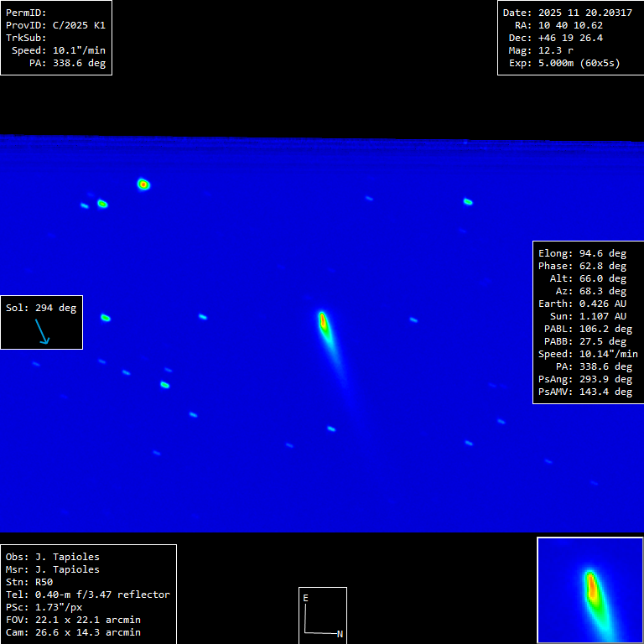Viewport: 644px width, 644px height.
Task: Click the comet's bright red nucleus
Action: point(323,320)
